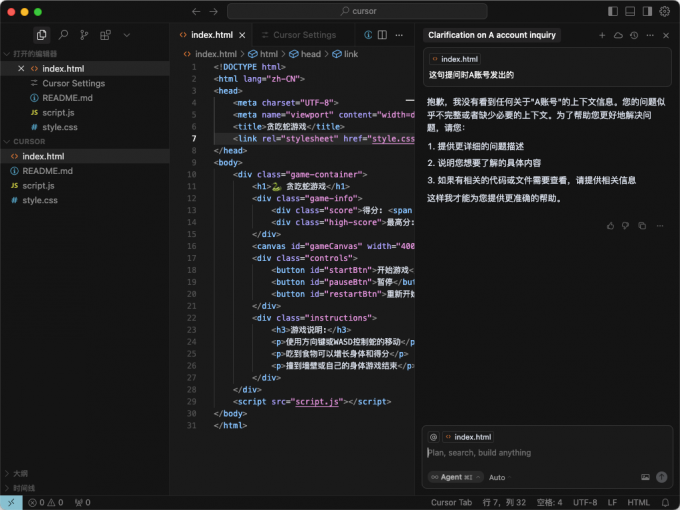Go forward with the navigation arrow
This screenshot has width=680, height=510.
pyautogui.click(x=213, y=11)
